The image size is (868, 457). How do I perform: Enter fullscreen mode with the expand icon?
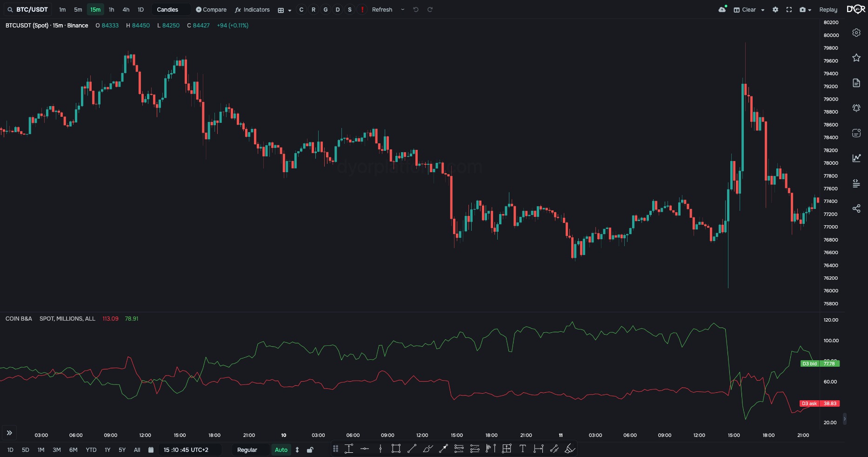(x=789, y=10)
